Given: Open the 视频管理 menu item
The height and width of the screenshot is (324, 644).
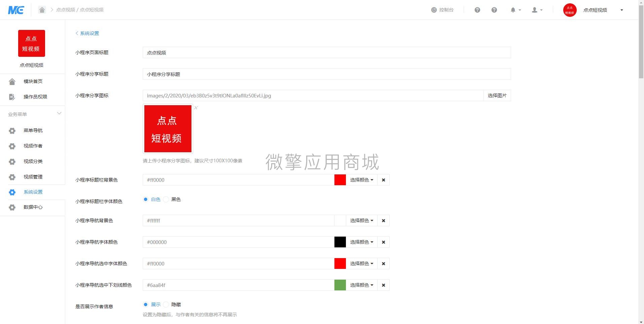Looking at the screenshot, I should tap(32, 177).
